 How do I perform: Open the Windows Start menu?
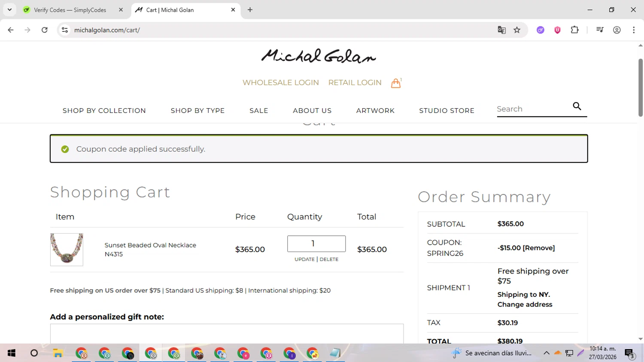12,353
